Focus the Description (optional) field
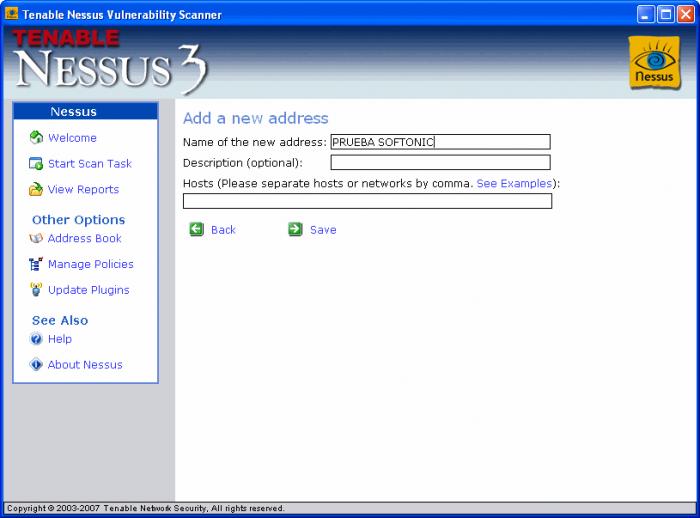Image resolution: width=700 pixels, height=518 pixels. click(440, 163)
